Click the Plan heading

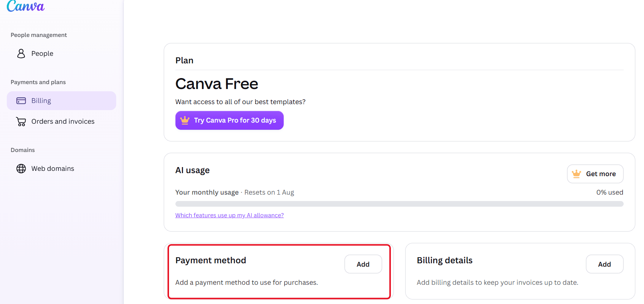(x=184, y=60)
